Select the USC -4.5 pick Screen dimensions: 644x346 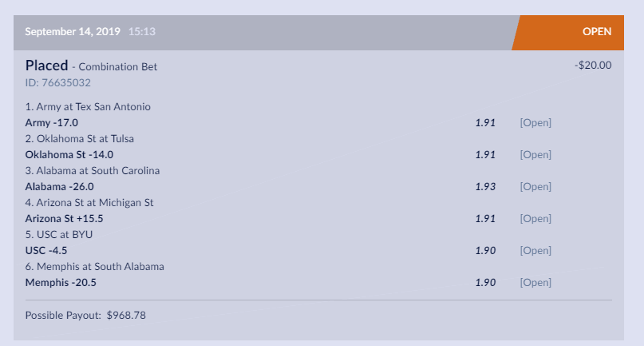point(48,250)
